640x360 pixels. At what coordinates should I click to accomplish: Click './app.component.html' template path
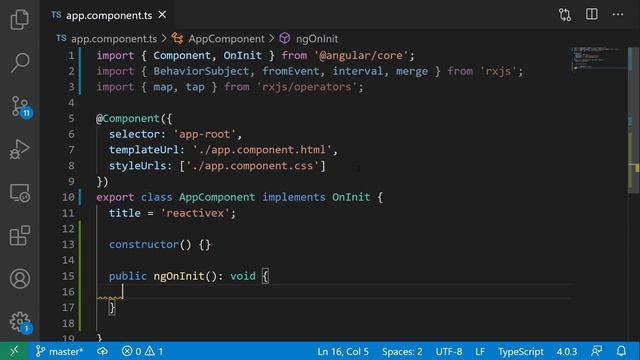click(x=262, y=150)
